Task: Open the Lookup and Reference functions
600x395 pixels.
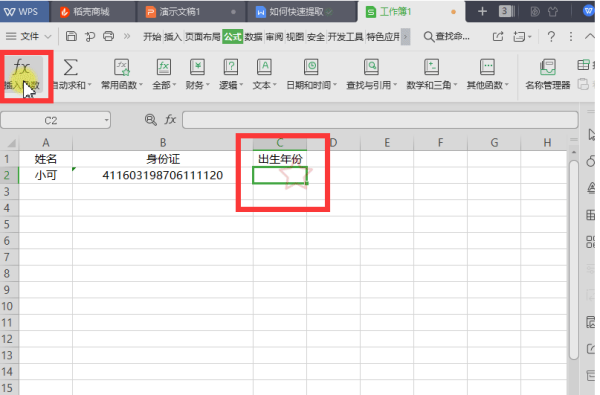Action: click(x=371, y=67)
